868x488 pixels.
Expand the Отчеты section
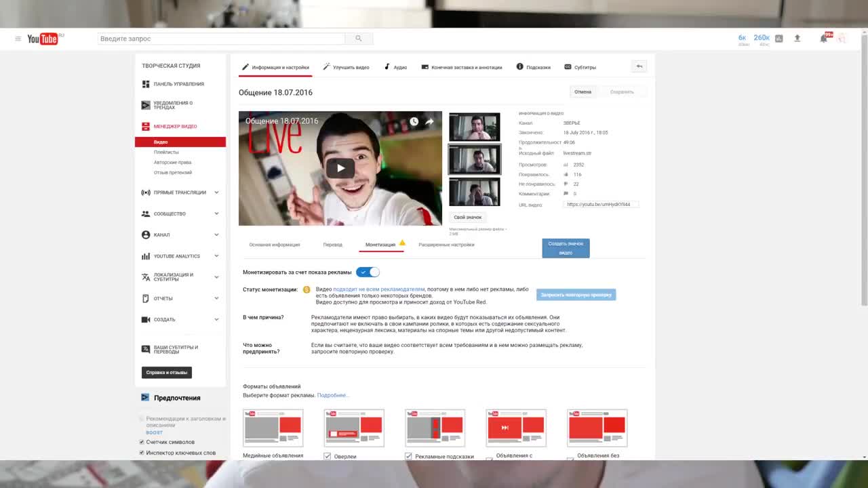pos(217,298)
